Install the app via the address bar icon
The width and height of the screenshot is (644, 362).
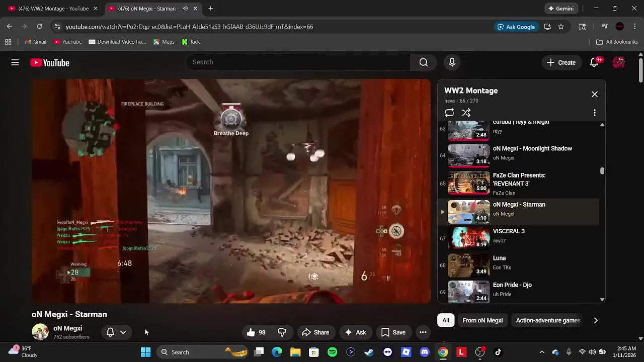pos(547,27)
